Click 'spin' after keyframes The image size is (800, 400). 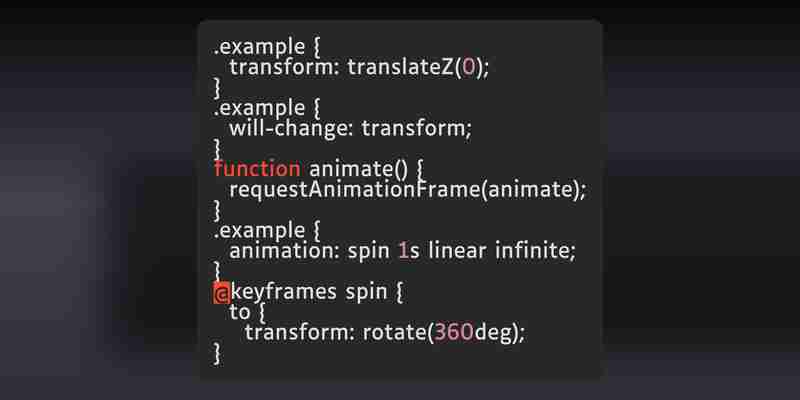366,293
